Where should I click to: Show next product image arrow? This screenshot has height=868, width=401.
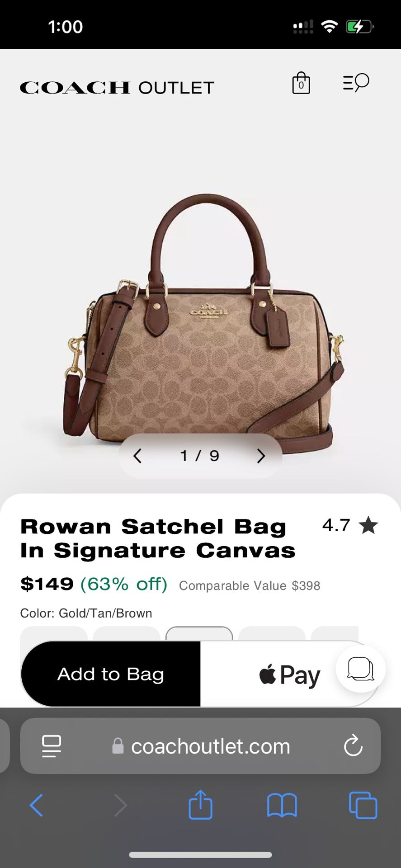[x=261, y=456]
